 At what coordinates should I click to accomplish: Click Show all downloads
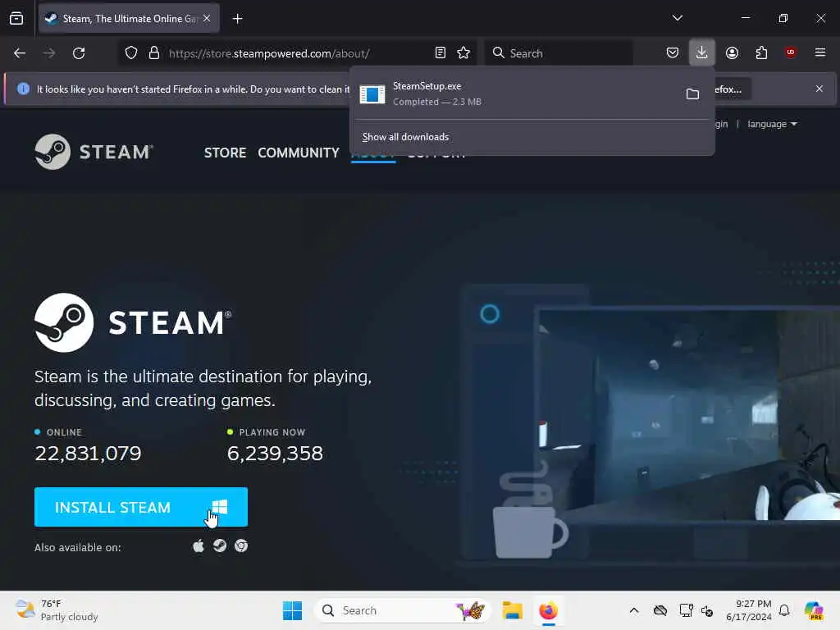coord(405,137)
